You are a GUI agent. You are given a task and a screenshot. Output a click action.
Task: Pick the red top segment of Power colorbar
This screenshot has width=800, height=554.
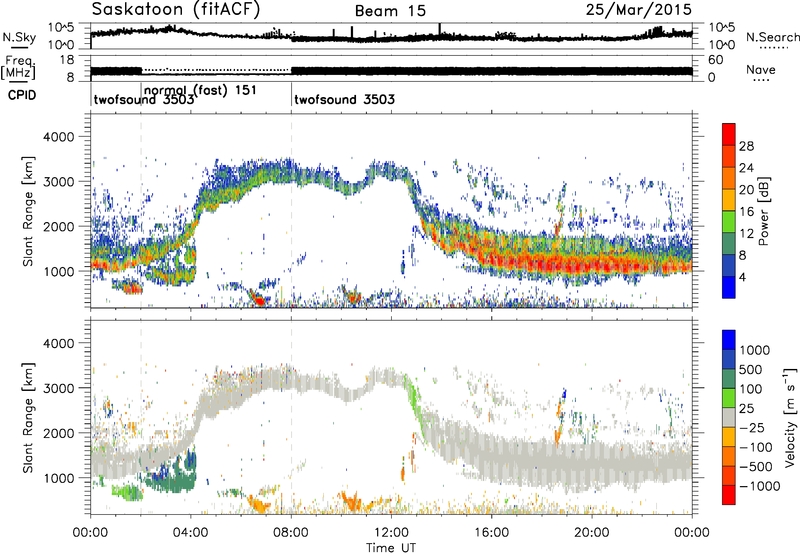point(729,134)
